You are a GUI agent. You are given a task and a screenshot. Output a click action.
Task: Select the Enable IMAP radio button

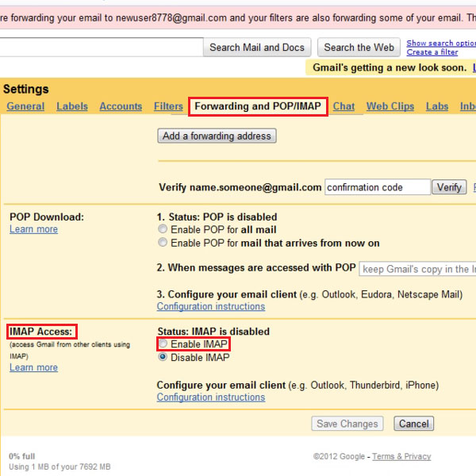[x=163, y=344]
